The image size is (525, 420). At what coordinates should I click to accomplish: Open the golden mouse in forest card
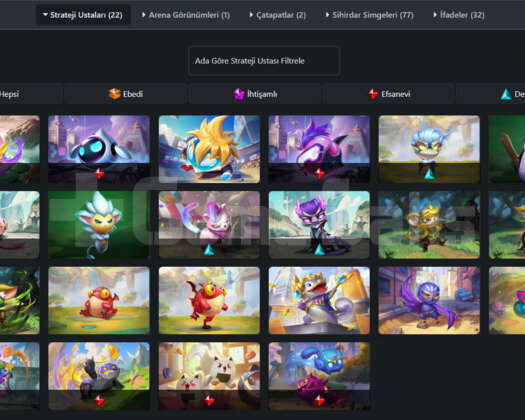(429, 225)
